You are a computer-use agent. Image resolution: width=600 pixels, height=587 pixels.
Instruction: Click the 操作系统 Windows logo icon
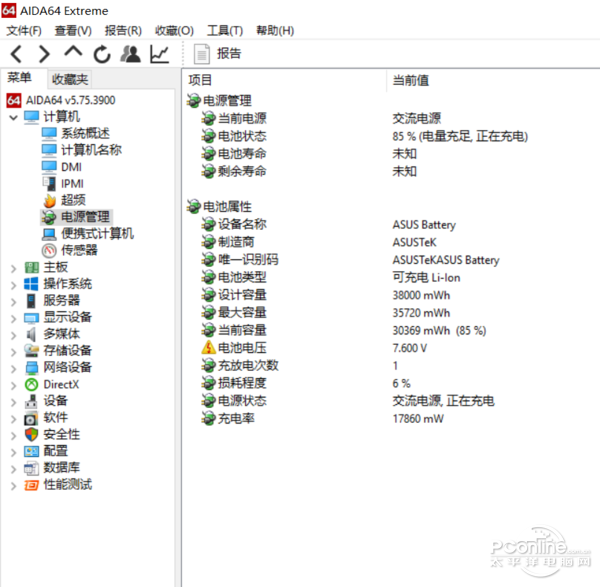click(31, 284)
